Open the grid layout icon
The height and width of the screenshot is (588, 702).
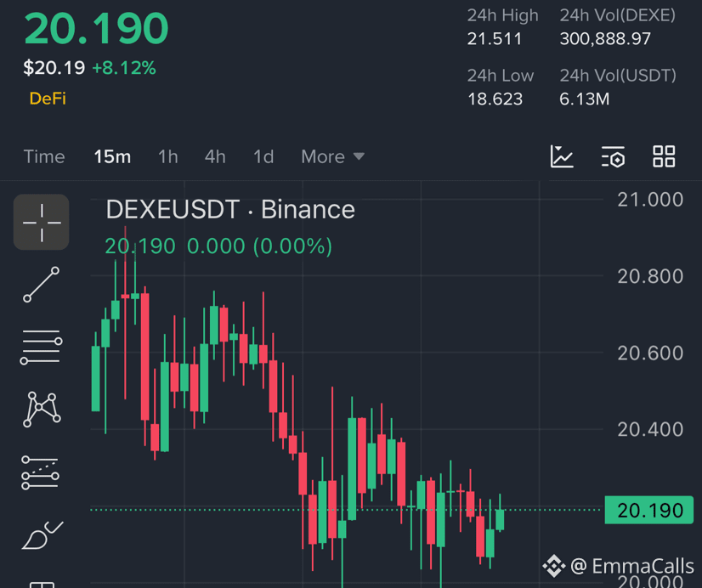pos(664,156)
